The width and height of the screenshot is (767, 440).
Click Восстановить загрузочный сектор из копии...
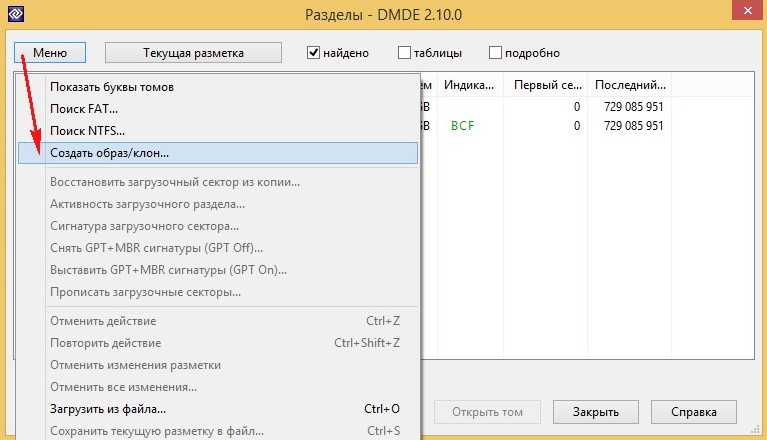(218, 182)
